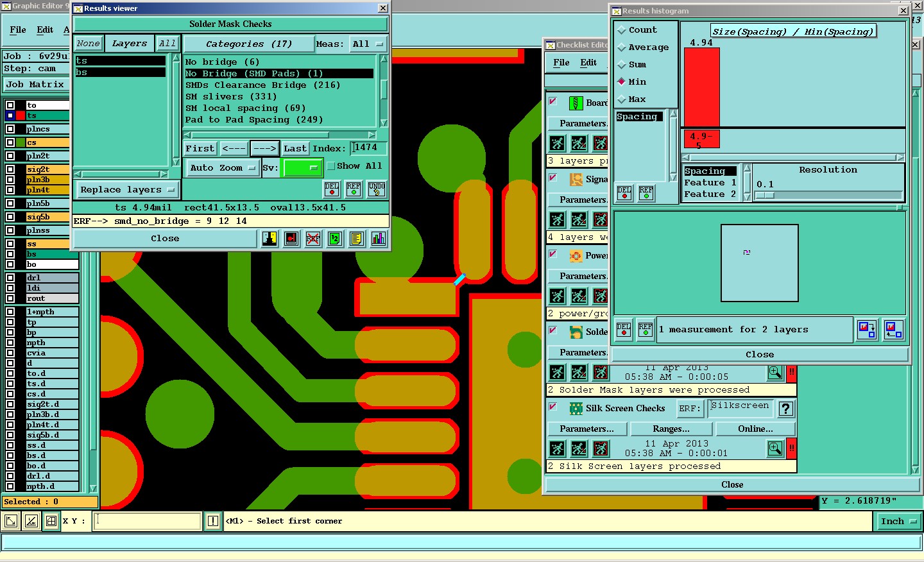This screenshot has width=924, height=562.
Task: Select the Sum radio option
Action: (622, 65)
